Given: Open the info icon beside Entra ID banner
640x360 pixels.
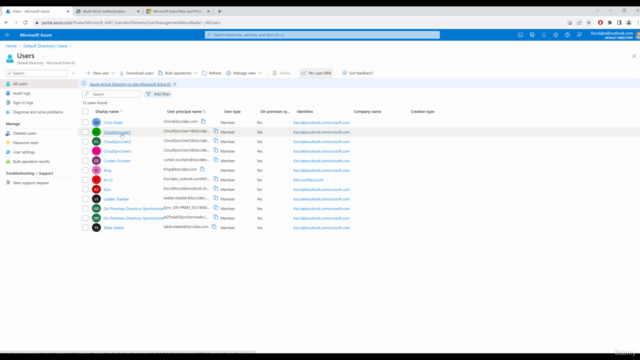Looking at the screenshot, I should pos(84,84).
